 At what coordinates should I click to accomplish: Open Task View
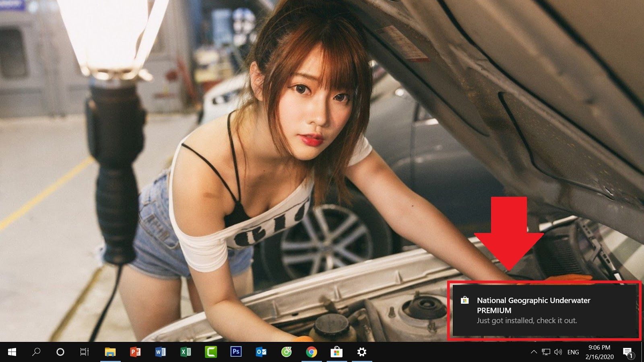pyautogui.click(x=84, y=352)
